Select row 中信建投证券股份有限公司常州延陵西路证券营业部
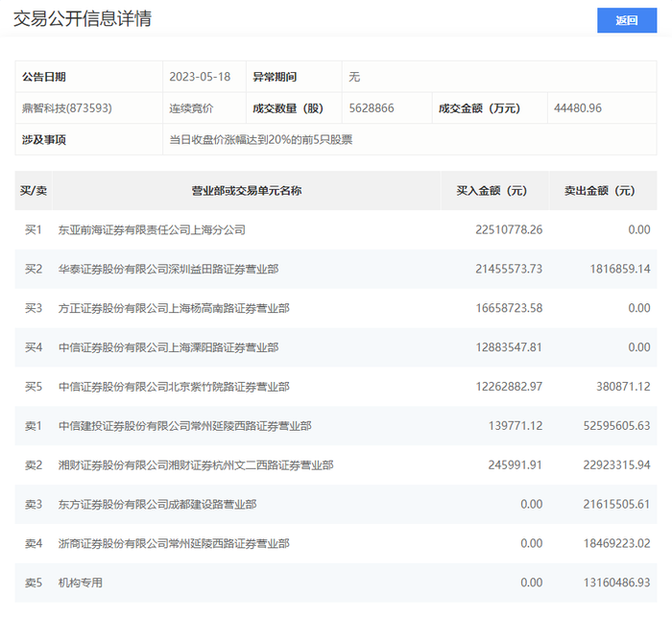Viewport: 672px width, 618px height. point(336,426)
